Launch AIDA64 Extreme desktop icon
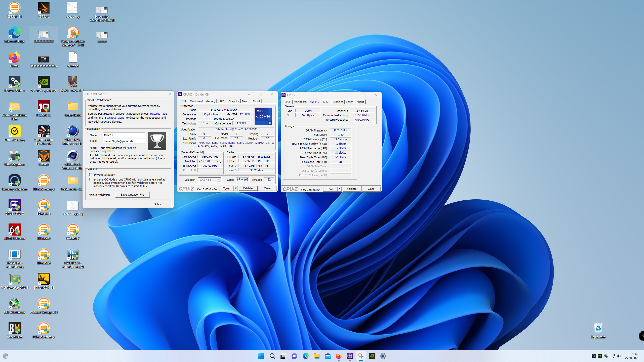 pos(14,232)
